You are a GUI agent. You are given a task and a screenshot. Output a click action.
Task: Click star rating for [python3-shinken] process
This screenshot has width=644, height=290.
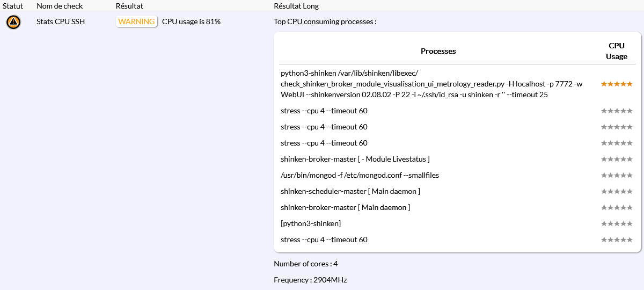(x=617, y=223)
